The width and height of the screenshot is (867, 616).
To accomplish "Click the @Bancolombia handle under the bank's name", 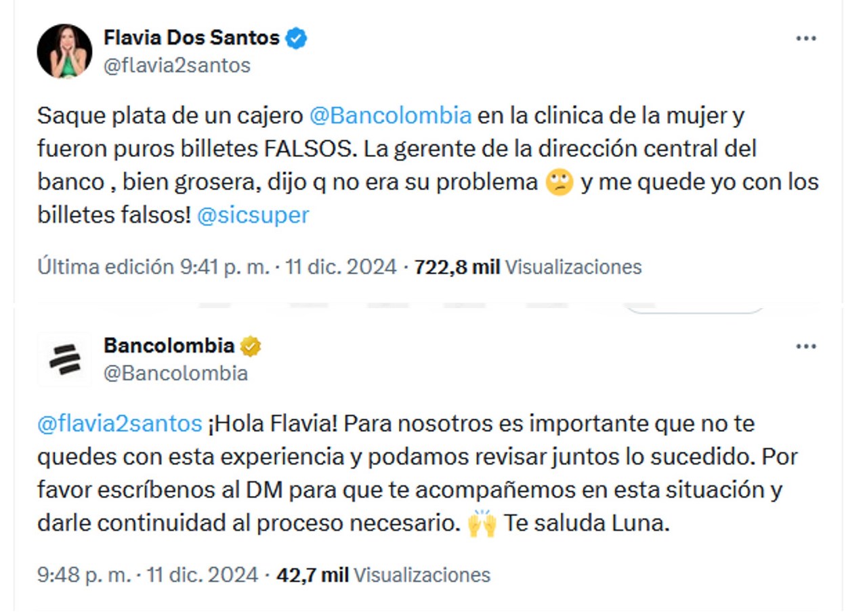I will (175, 374).
